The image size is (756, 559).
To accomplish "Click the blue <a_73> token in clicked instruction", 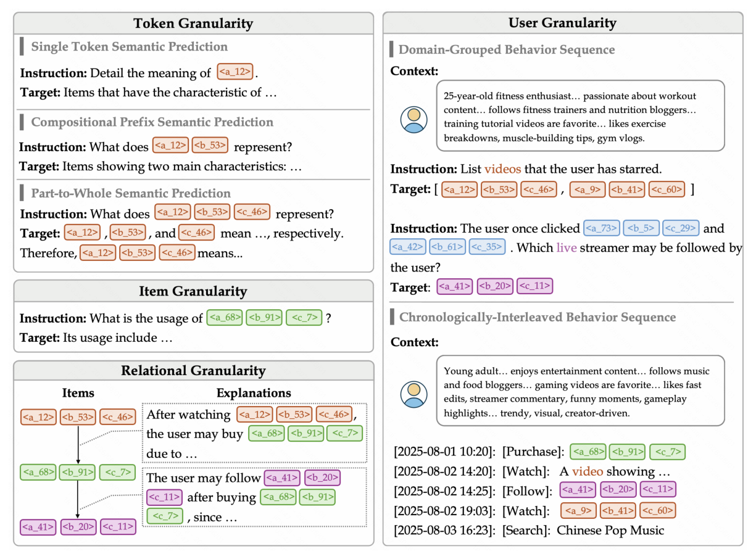I will click(601, 229).
